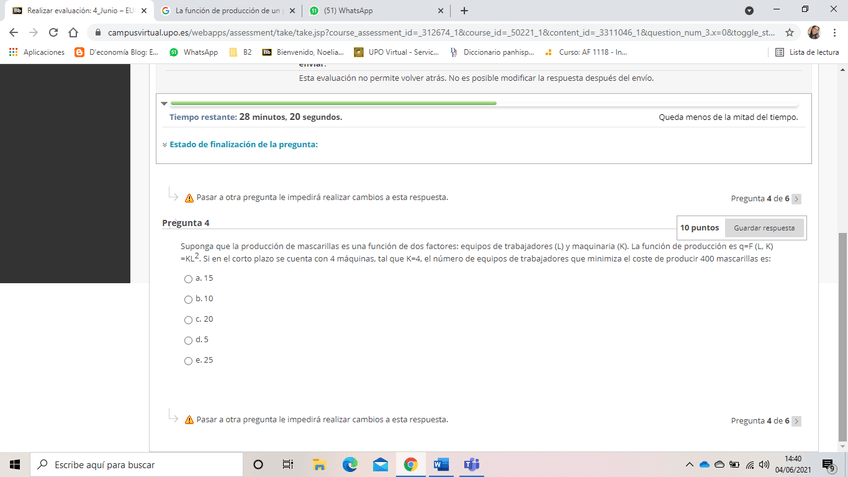The height and width of the screenshot is (477, 848).
Task: Click the taskbar search box
Action: coord(136,465)
